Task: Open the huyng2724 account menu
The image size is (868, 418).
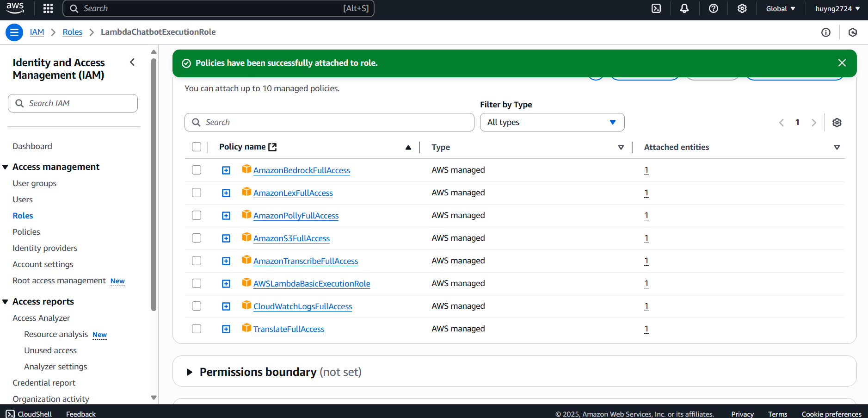Action: (x=837, y=9)
